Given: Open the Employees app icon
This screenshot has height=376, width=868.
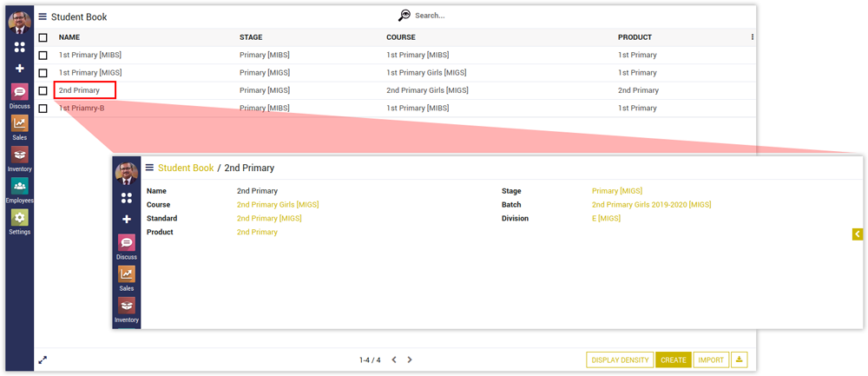Looking at the screenshot, I should click(19, 187).
